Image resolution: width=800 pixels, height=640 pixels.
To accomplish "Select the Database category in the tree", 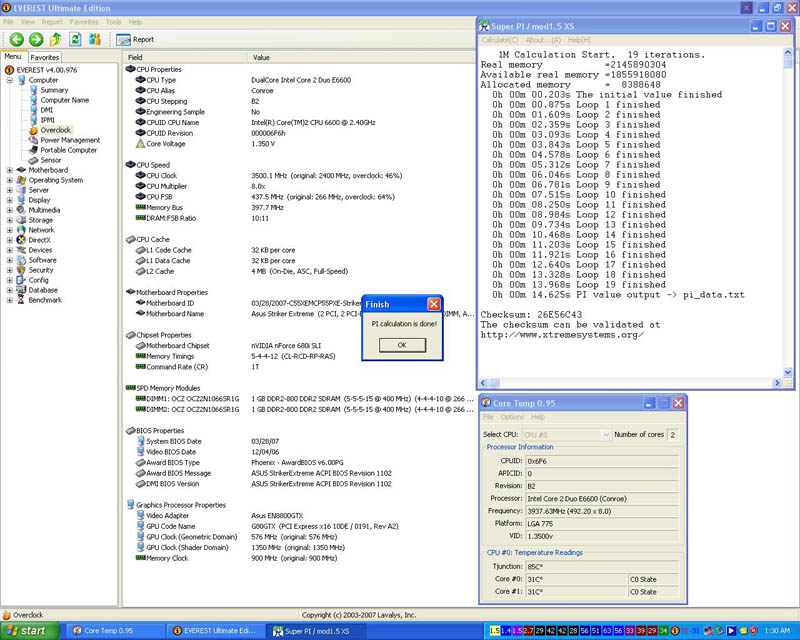I will (43, 290).
